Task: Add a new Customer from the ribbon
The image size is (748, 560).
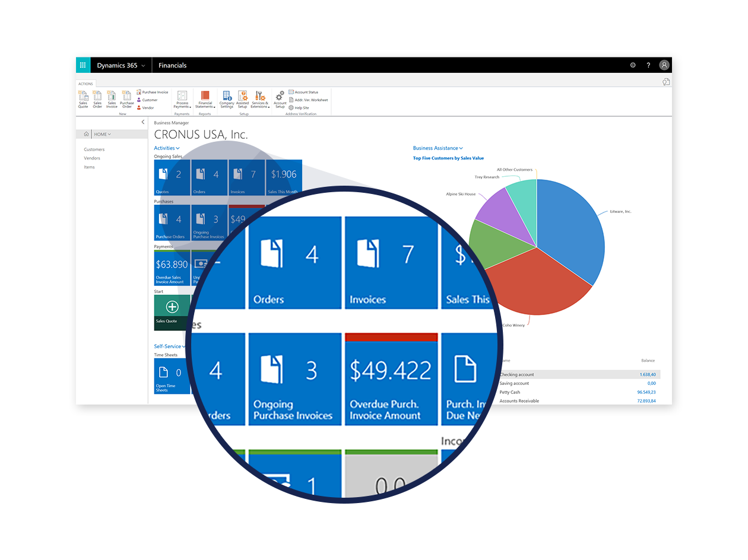Action: [147, 100]
